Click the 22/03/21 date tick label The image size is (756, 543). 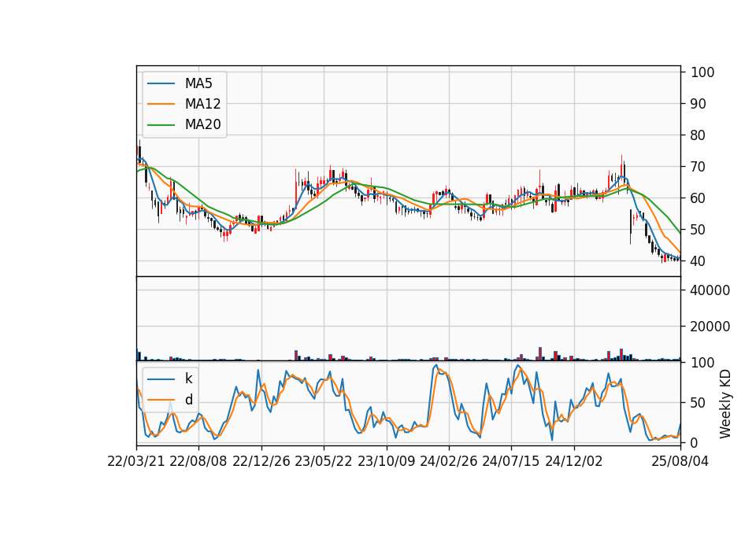[x=136, y=462]
